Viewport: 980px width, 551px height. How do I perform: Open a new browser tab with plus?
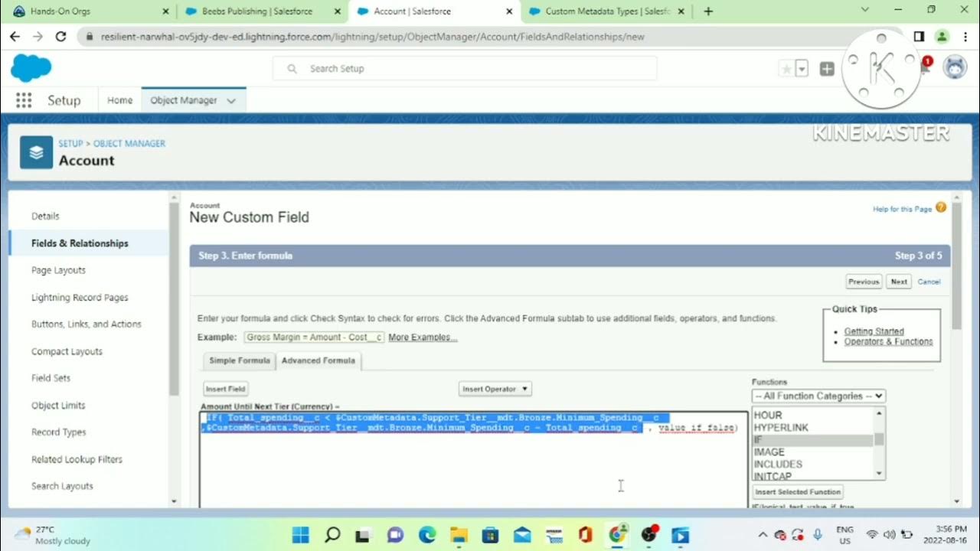[708, 11]
